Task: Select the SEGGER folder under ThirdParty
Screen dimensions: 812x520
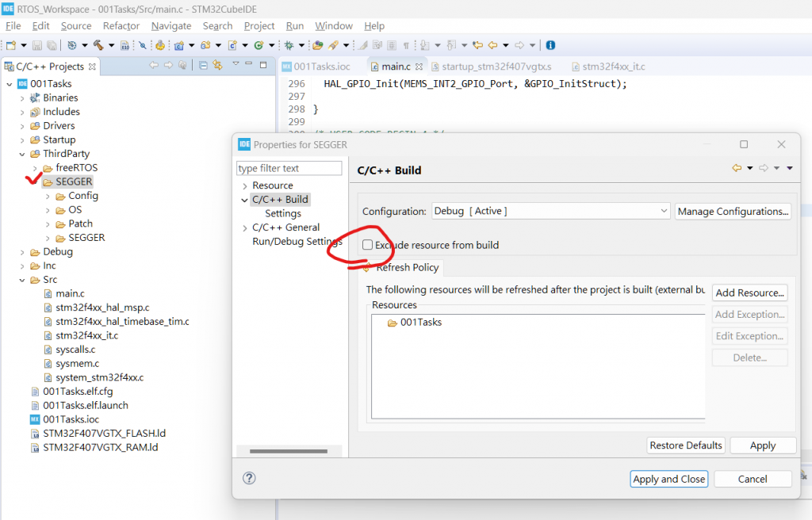Action: [x=74, y=182]
